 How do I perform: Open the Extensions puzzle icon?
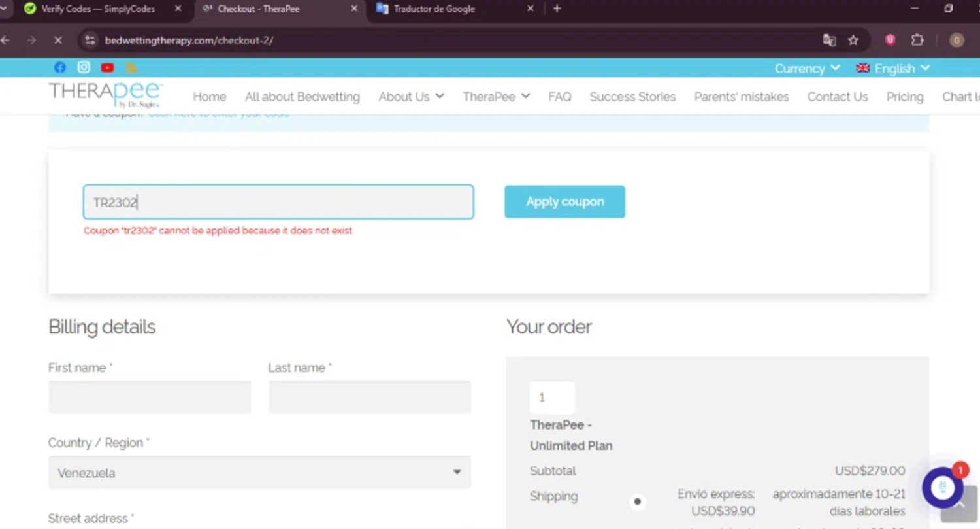[917, 40]
